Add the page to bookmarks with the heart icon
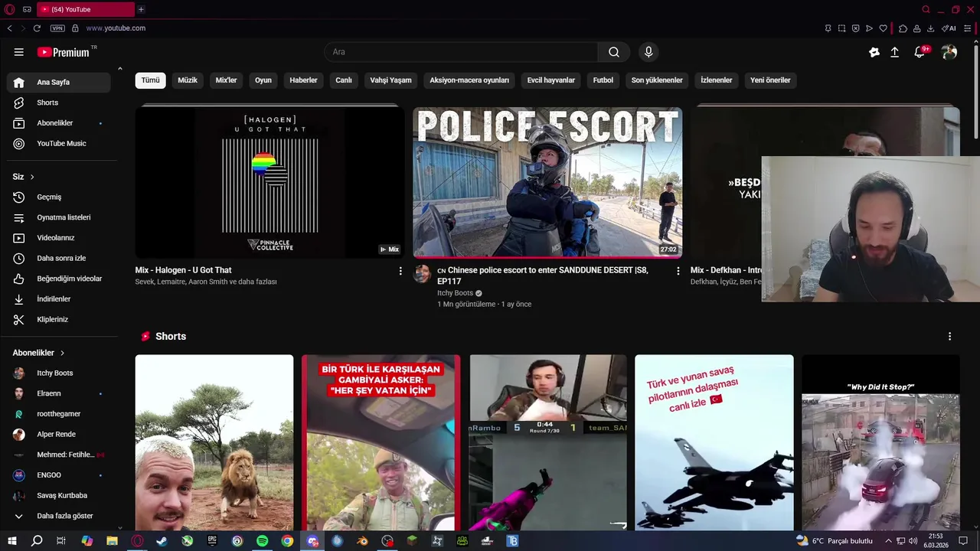The image size is (980, 551). click(x=883, y=28)
